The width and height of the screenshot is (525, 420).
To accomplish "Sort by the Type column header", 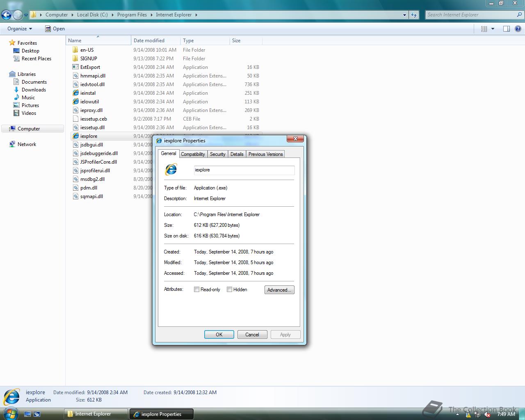I will tap(205, 41).
